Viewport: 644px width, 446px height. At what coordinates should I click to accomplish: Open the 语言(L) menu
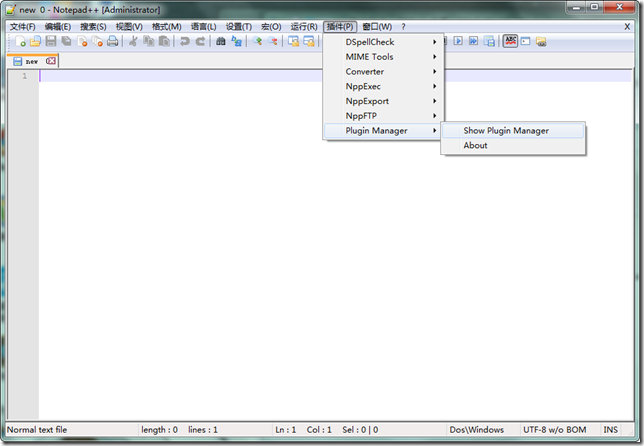(x=203, y=27)
